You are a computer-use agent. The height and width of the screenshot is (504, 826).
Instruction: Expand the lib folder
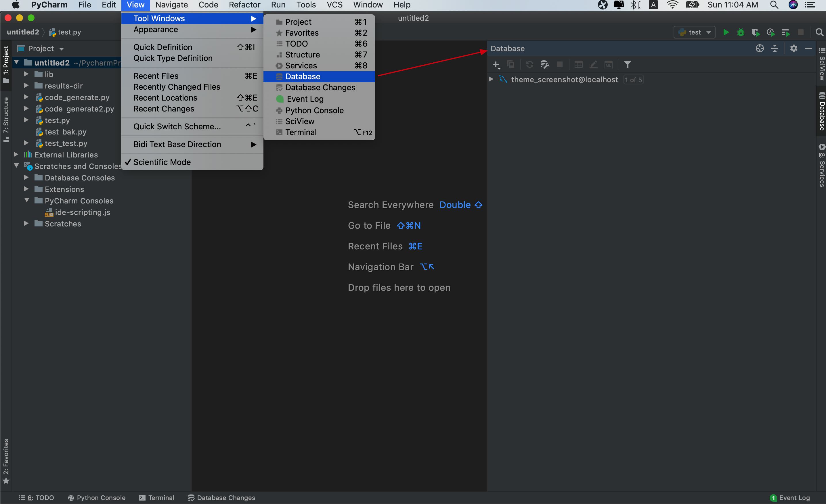tap(26, 74)
